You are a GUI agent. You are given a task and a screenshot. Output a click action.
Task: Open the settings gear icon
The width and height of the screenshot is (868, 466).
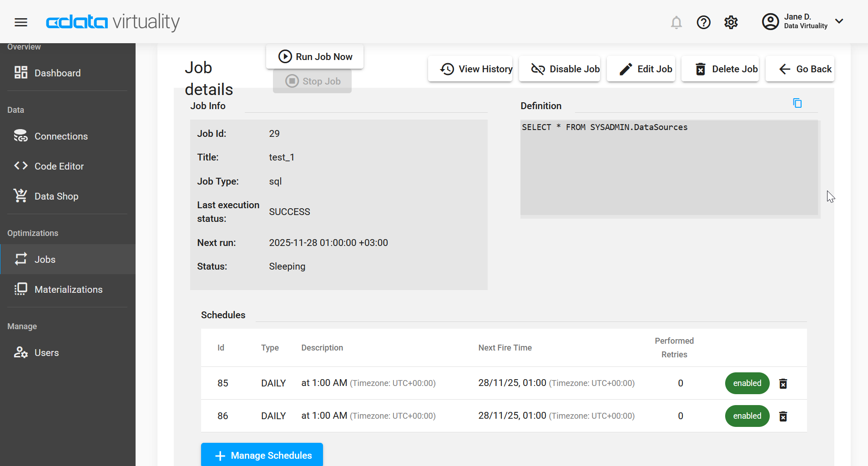731,22
